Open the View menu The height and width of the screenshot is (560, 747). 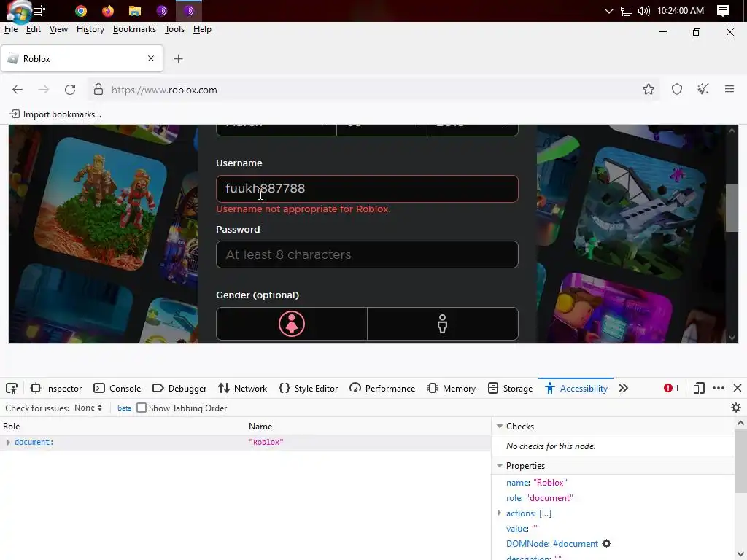click(x=58, y=29)
